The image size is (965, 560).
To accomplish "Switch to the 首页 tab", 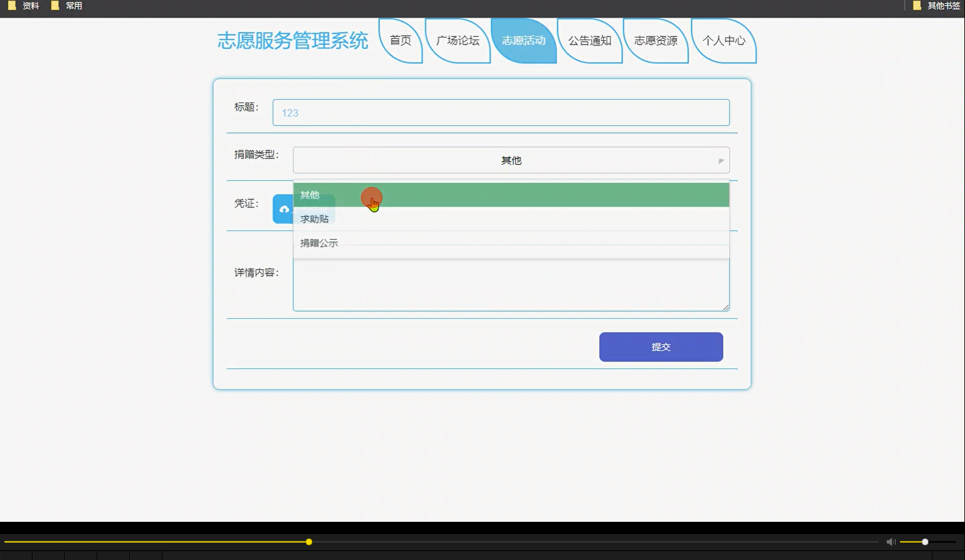I will 400,40.
